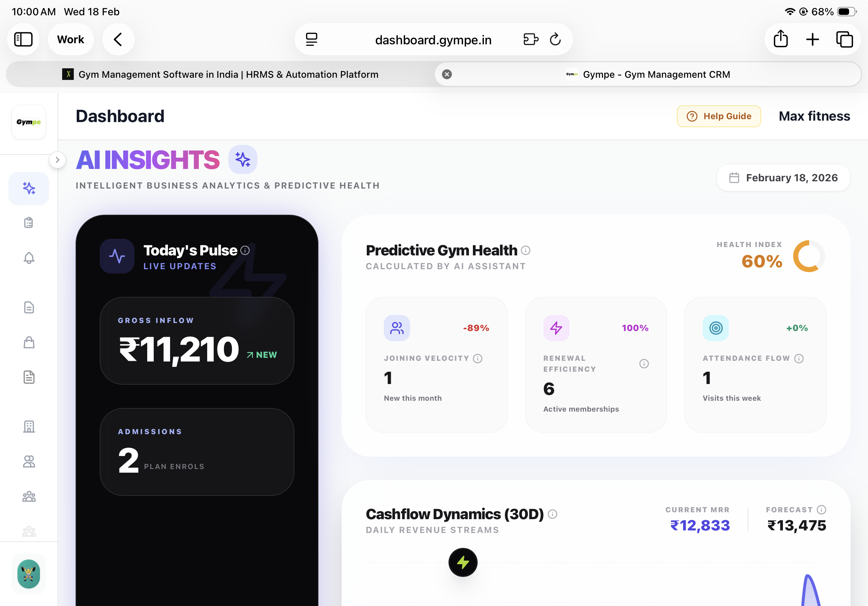The image size is (868, 606).
Task: Click the green lightning floating button
Action: click(463, 562)
